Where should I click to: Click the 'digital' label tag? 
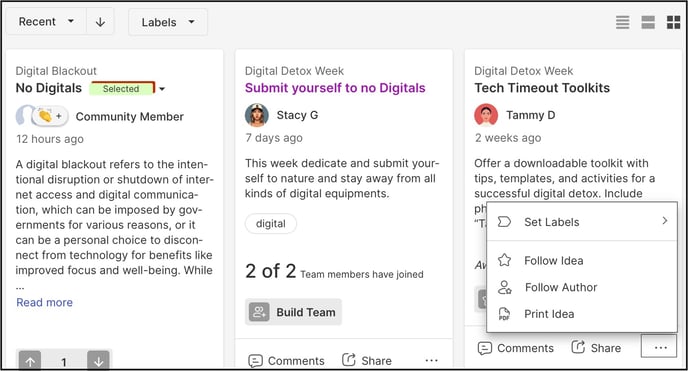[x=271, y=224]
